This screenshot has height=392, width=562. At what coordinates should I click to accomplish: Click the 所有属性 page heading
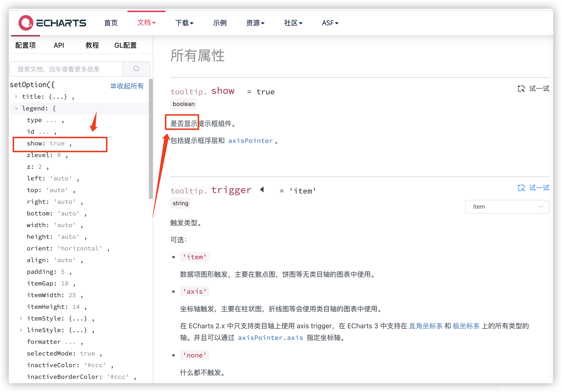pos(197,56)
